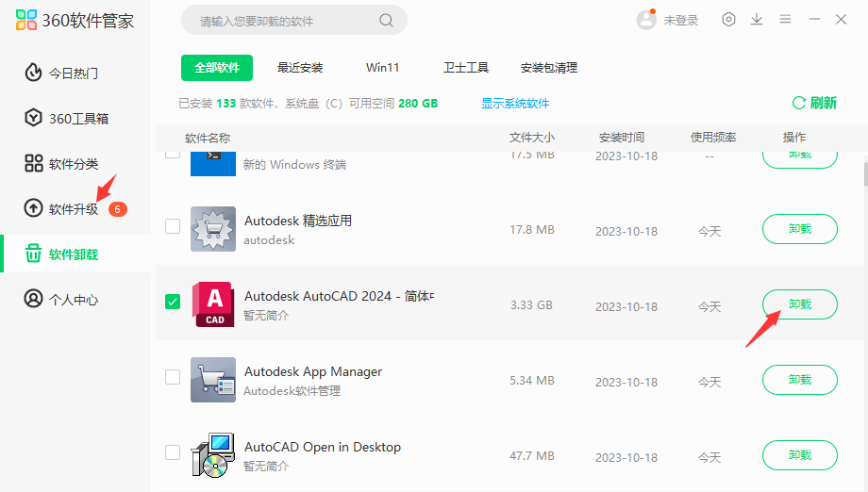Click the 360工具箱 icon in sidebar
This screenshot has height=492, width=868.
pyautogui.click(x=33, y=118)
